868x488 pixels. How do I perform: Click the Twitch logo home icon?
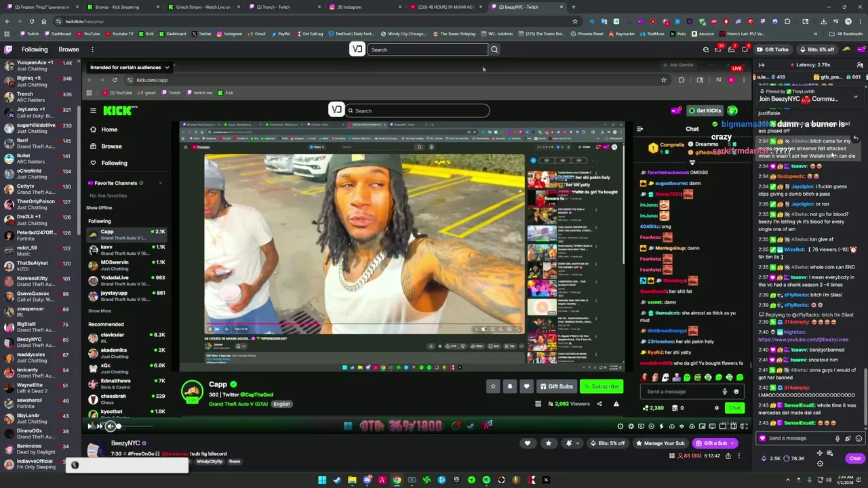point(8,49)
